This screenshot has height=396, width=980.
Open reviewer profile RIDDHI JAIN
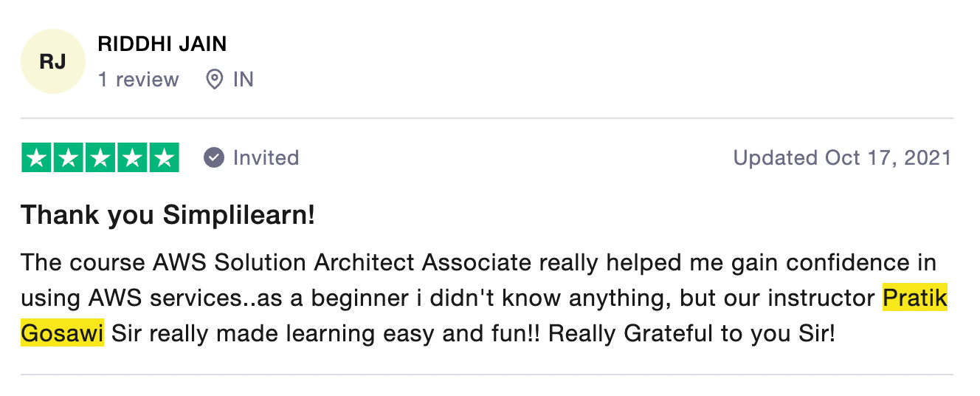point(162,44)
